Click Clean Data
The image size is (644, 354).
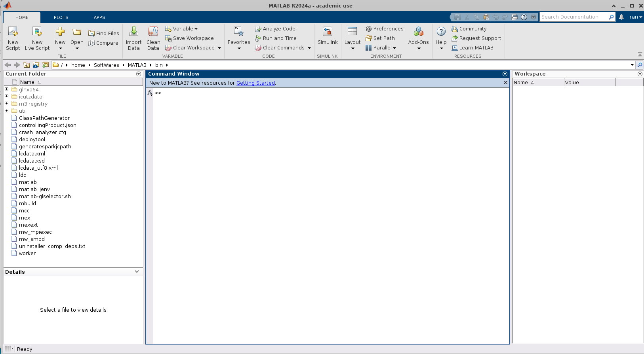(153, 39)
